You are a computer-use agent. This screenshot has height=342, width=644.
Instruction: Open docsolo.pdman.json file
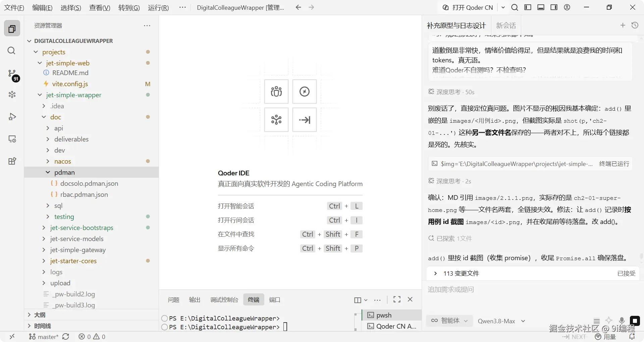click(x=89, y=183)
